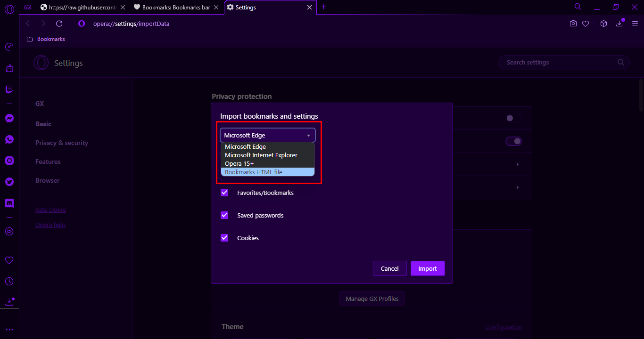
Task: Expand lower arrow row under Privacy protection
Action: [x=518, y=187]
